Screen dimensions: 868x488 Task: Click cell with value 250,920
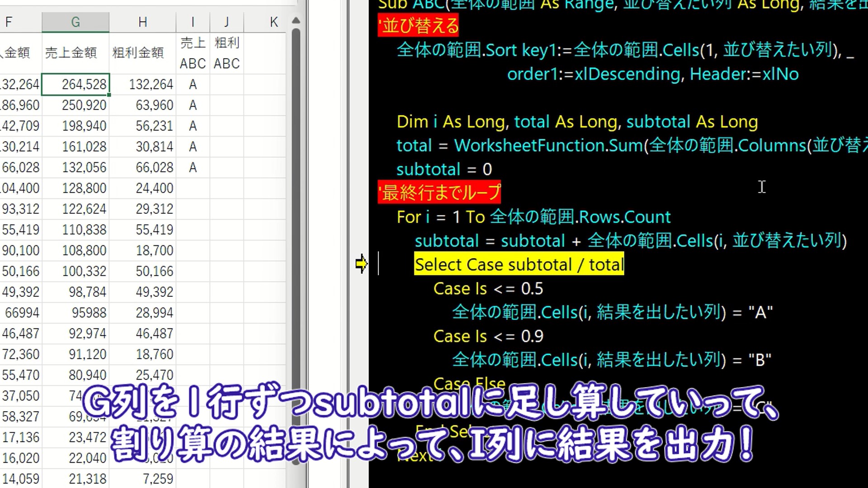point(75,105)
